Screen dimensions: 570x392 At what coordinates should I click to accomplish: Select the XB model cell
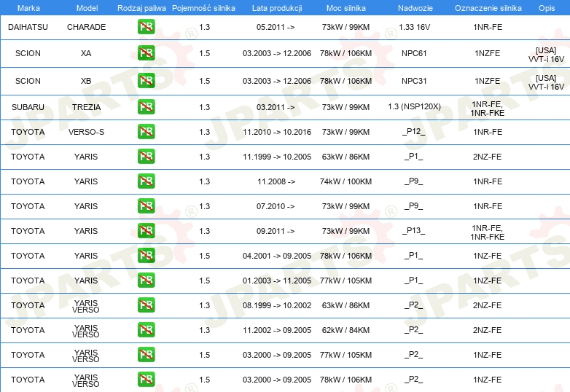86,81
